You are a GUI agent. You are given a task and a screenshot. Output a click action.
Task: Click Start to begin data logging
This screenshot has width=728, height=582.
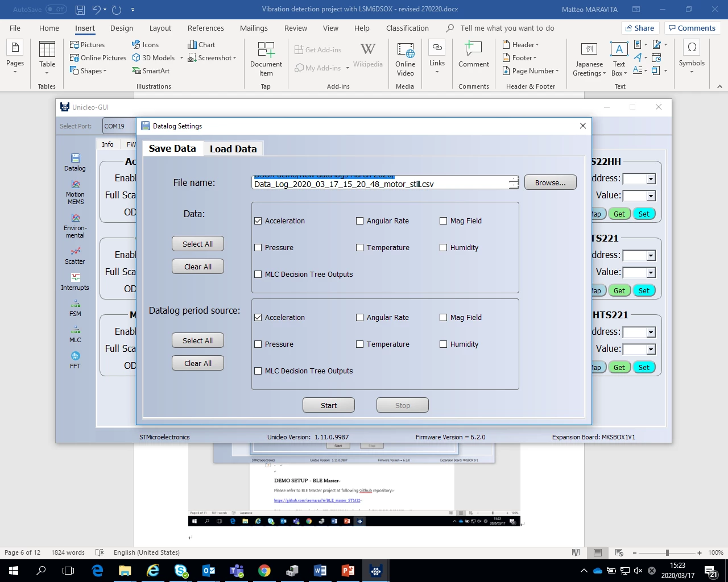(x=329, y=405)
